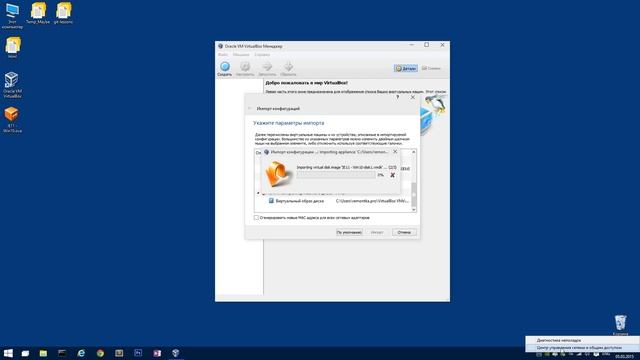This screenshot has width=640, height=360.
Task: Open the command prompt taskbar icon
Action: [x=62, y=353]
